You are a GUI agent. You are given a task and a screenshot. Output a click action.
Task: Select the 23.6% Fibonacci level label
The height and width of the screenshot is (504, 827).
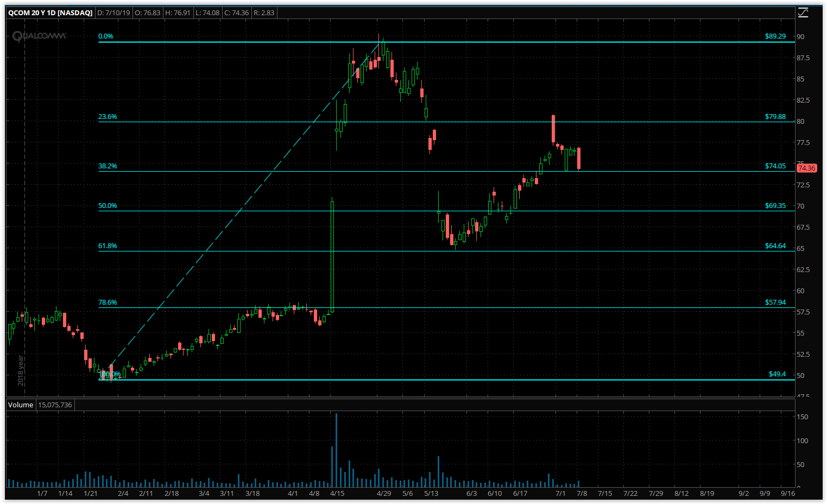click(x=108, y=117)
